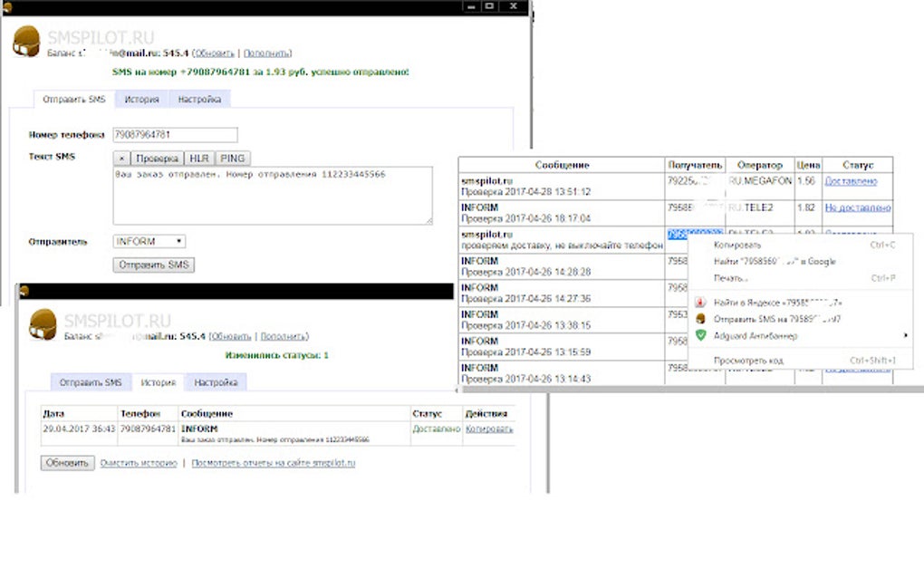924x578 pixels.
Task: Open Отправить SMS tab in upper window
Action: click(x=73, y=99)
